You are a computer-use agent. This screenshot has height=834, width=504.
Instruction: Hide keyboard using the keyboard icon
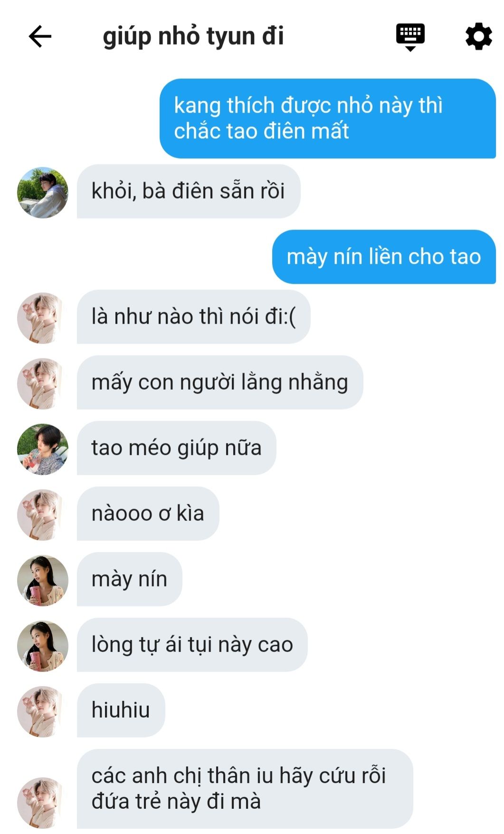(410, 37)
